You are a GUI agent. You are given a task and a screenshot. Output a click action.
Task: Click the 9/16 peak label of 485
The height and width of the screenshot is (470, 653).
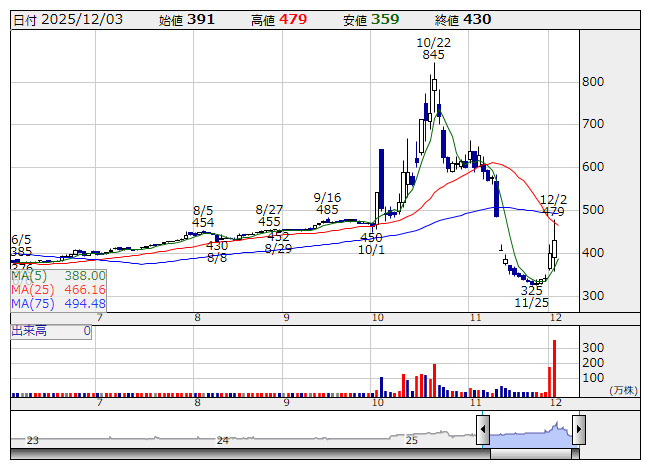[327, 204]
